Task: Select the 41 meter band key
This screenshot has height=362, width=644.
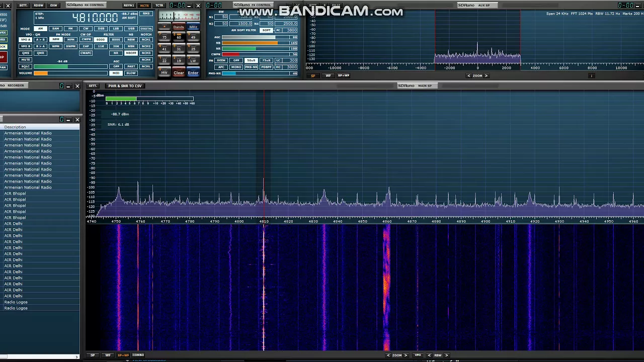Action: click(x=164, y=48)
